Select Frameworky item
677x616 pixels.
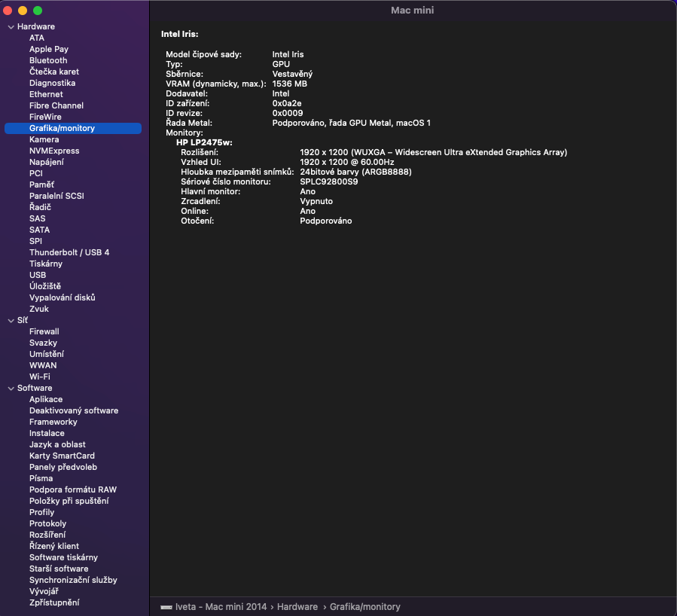click(53, 422)
